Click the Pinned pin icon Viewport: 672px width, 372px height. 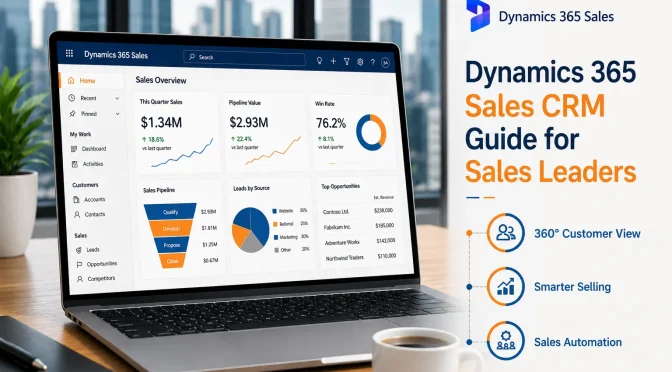point(72,114)
